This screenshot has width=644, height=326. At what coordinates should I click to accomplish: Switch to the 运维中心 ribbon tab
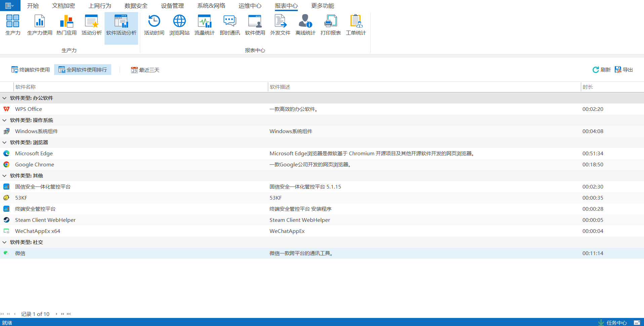point(250,6)
